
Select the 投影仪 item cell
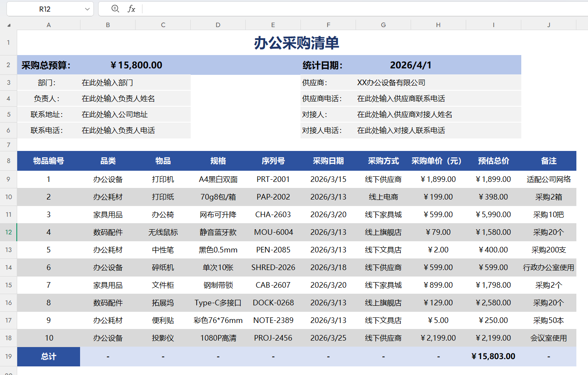point(163,338)
